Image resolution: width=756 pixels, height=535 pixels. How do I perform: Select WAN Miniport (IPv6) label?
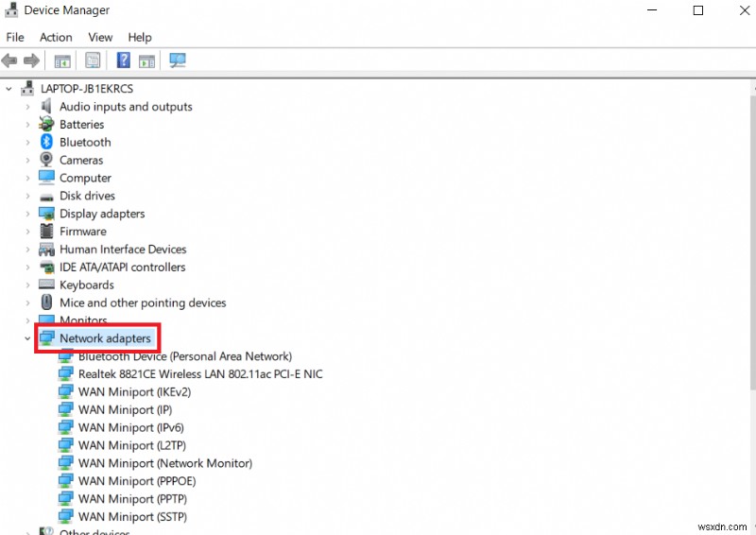(x=131, y=427)
